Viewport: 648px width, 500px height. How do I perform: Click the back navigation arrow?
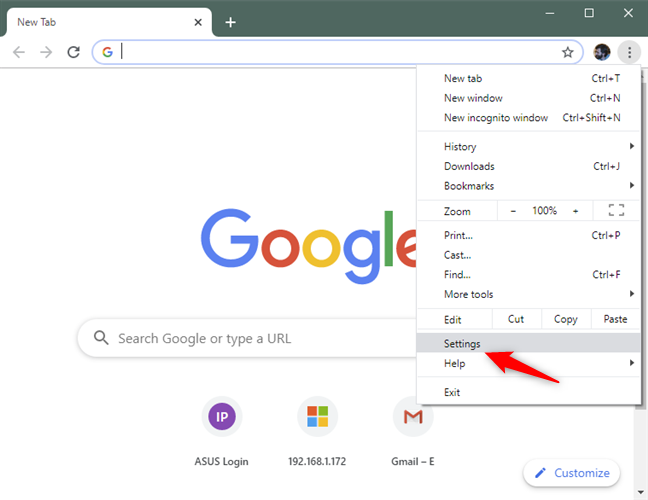click(19, 52)
